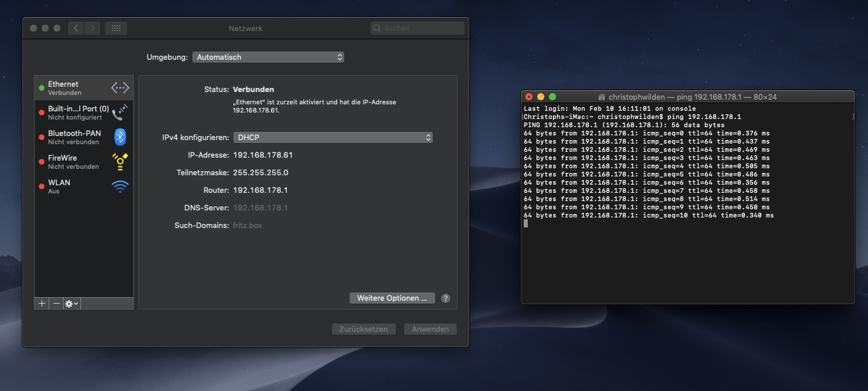This screenshot has height=391, width=868.
Task: Close the Terminal window
Action: point(529,97)
